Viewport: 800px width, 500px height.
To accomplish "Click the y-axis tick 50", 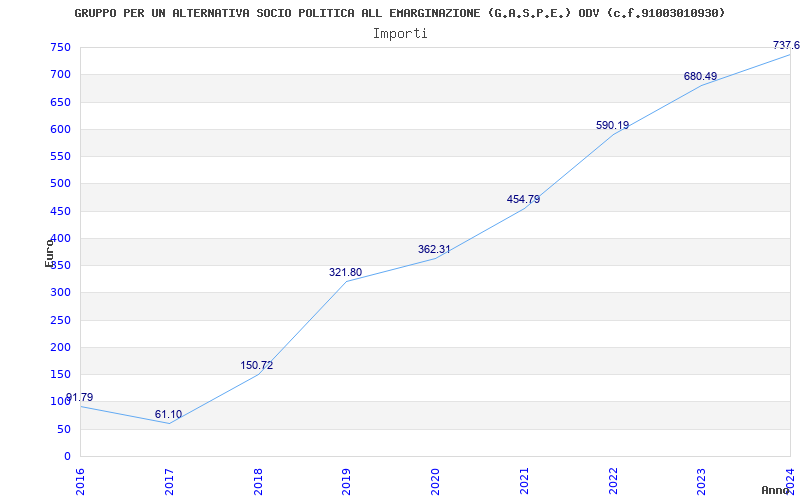I will [x=63, y=429].
